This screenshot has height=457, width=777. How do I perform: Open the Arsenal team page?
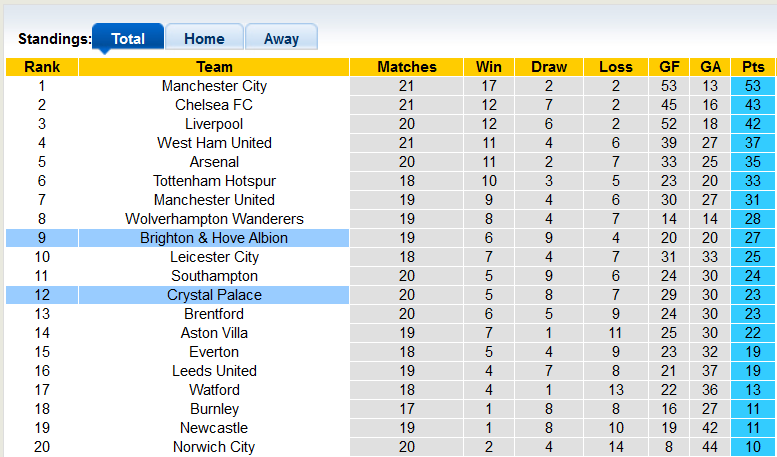[214, 162]
